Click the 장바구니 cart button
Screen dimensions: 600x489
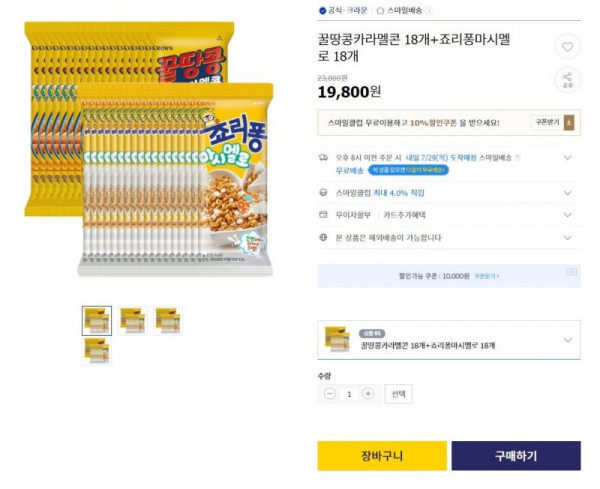[x=382, y=456]
